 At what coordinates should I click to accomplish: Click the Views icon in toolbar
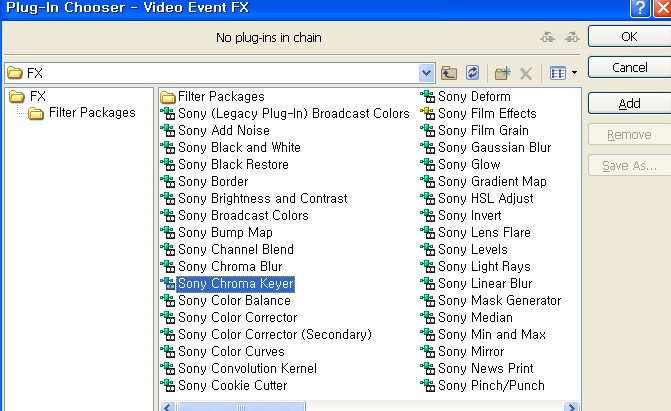(x=558, y=73)
